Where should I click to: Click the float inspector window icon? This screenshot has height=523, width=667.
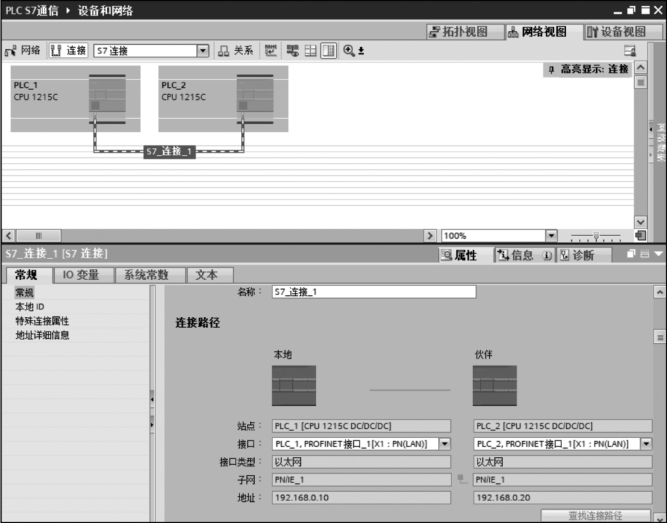pyautogui.click(x=631, y=254)
